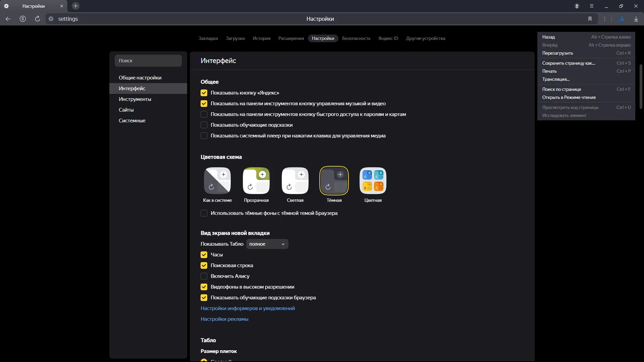Image resolution: width=644 pixels, height=362 pixels.
Task: Switch to the Расширения tab
Action: click(291, 38)
